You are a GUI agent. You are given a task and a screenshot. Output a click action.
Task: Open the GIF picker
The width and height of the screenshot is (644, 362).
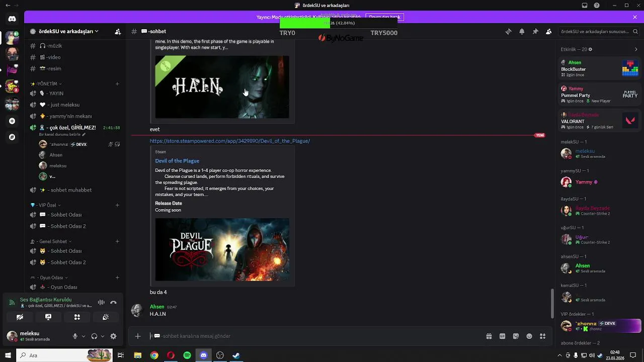coord(502,336)
